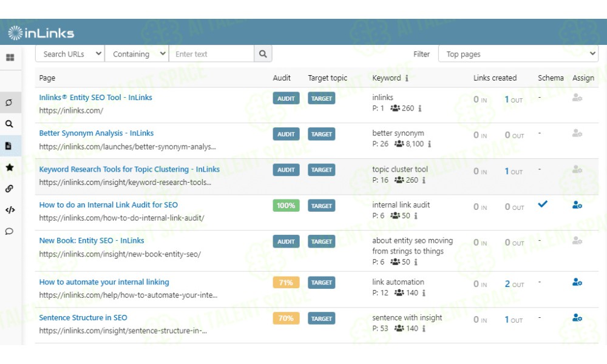Click the Enter text search field

pyautogui.click(x=211, y=54)
